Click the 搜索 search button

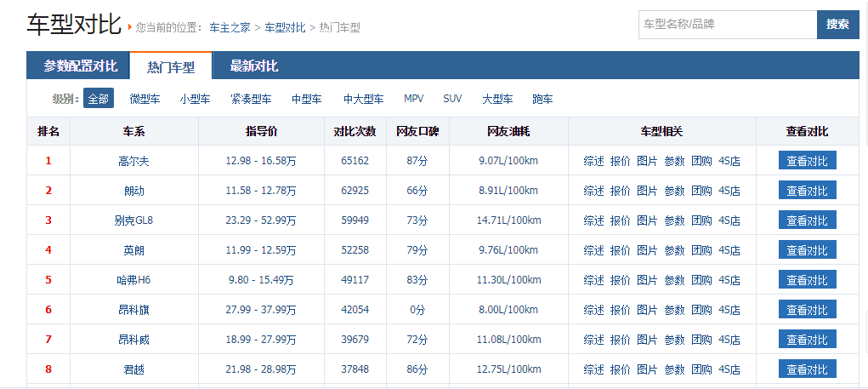[x=837, y=25]
